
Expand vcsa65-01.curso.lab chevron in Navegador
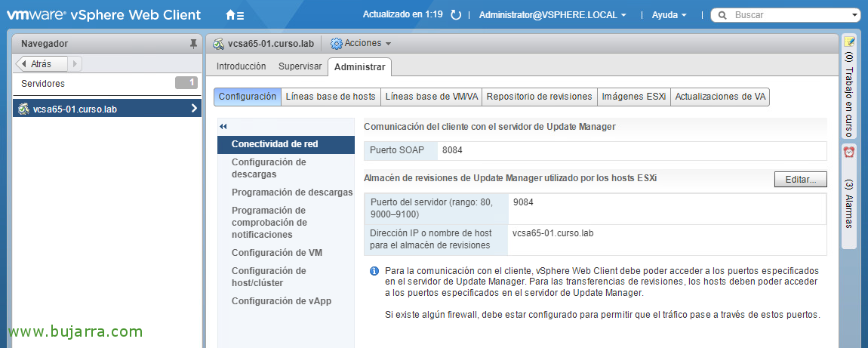pos(194,109)
